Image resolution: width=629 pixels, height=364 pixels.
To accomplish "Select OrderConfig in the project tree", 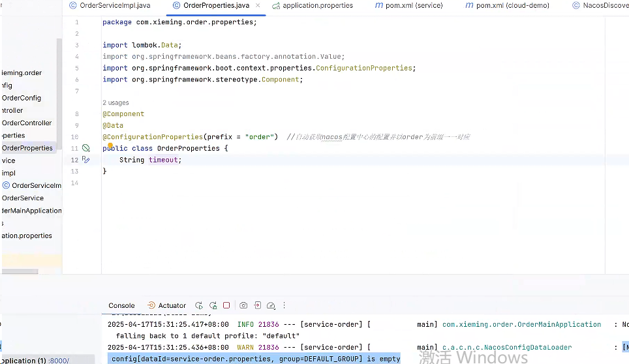I will tap(22, 98).
